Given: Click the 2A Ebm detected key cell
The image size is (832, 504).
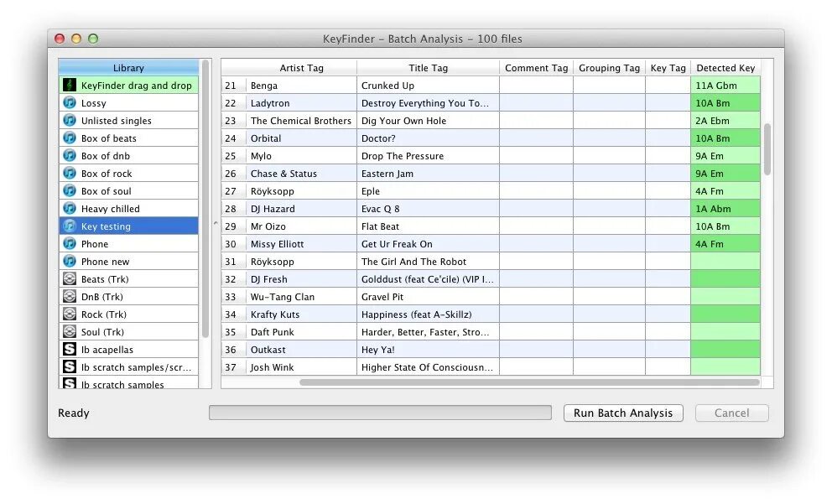Looking at the screenshot, I should [725, 121].
